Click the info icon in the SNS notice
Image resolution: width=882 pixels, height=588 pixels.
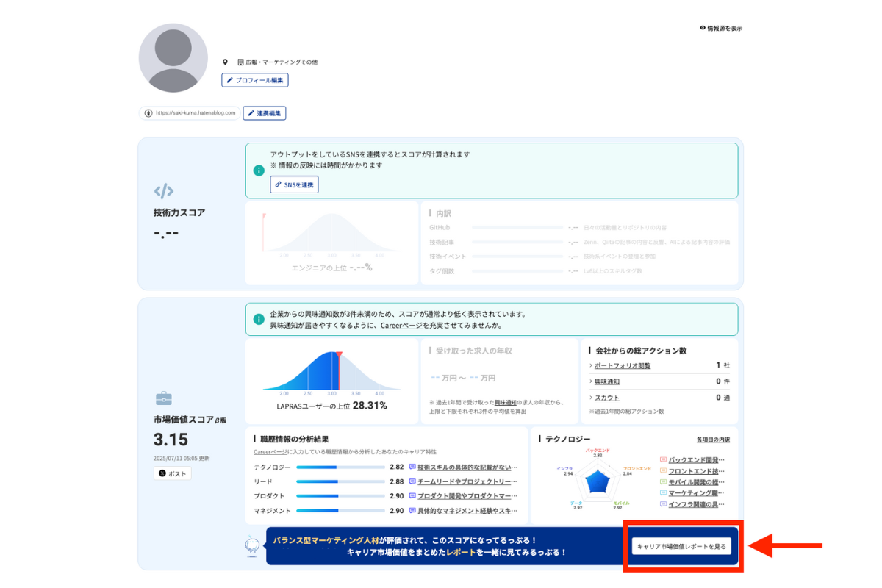click(x=259, y=171)
